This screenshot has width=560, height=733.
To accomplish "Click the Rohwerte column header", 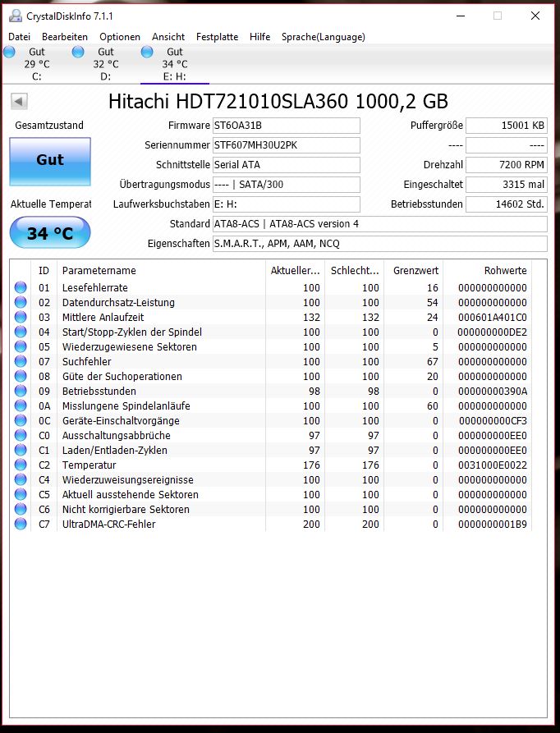I will pyautogui.click(x=488, y=270).
